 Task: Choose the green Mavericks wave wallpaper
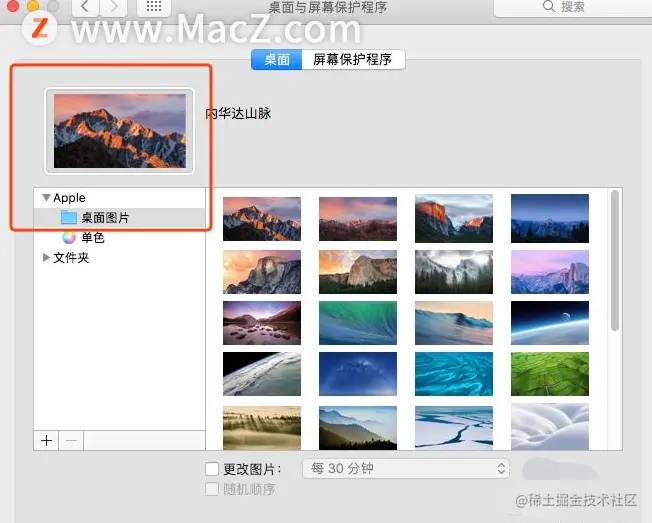358,323
